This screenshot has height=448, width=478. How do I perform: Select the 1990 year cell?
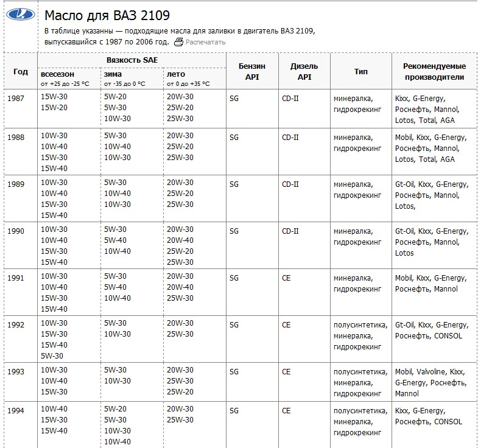[16, 231]
